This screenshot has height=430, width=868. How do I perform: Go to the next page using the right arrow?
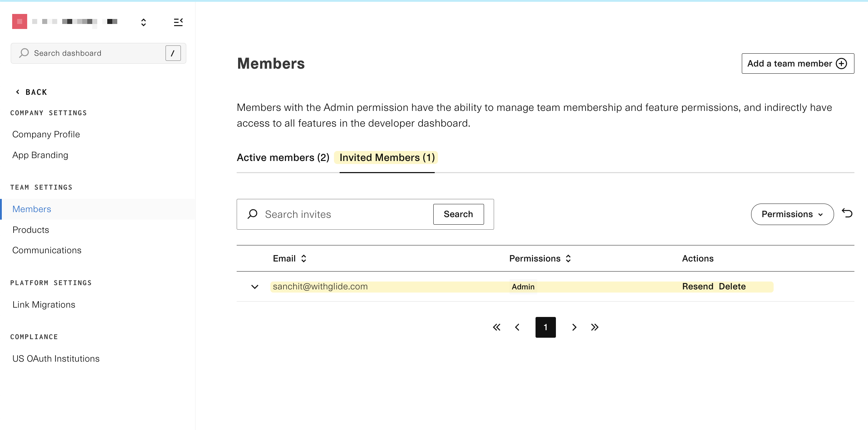[574, 327]
